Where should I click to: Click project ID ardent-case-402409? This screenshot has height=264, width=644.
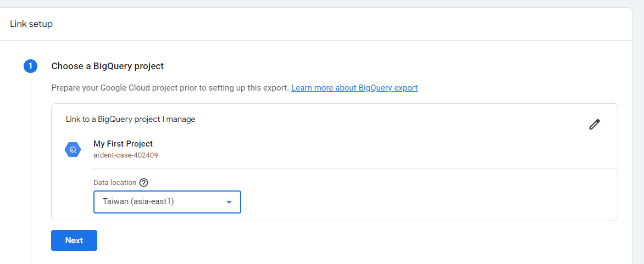126,155
